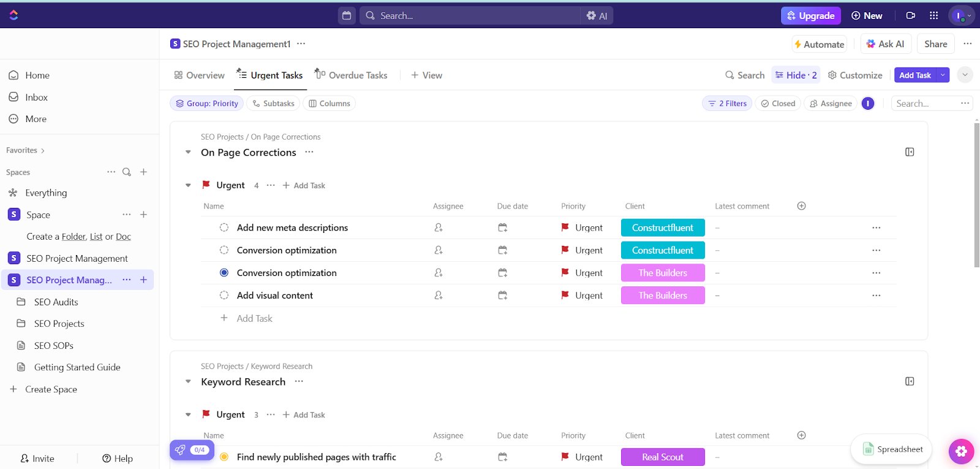This screenshot has width=980, height=469.
Task: Open the Add Task dropdown arrow
Action: (x=943, y=75)
